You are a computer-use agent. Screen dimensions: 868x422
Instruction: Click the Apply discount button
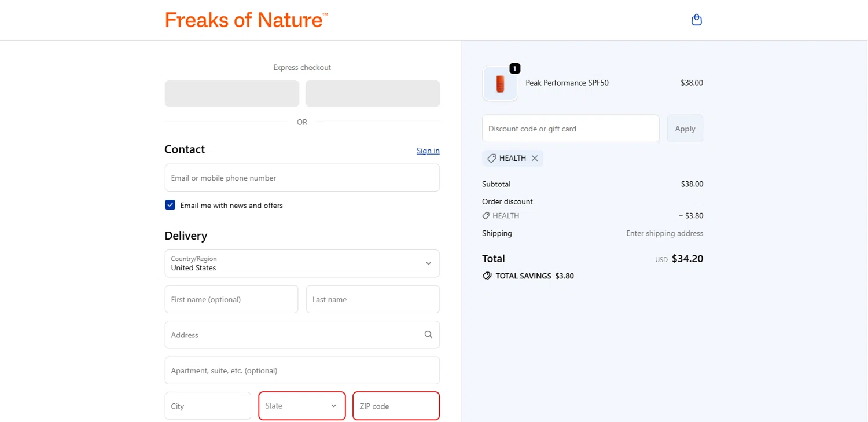tap(685, 129)
